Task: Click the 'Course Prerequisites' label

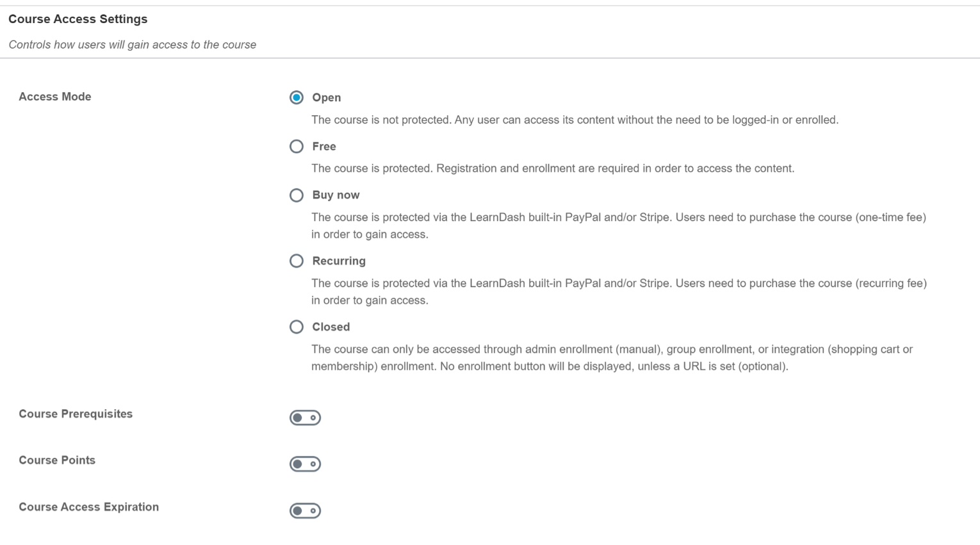Action: [x=76, y=414]
